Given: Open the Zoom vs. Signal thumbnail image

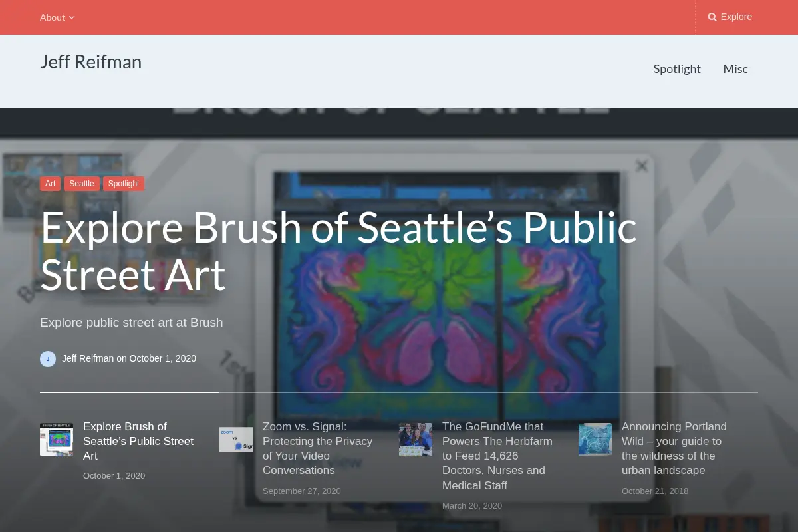Looking at the screenshot, I should (x=236, y=440).
